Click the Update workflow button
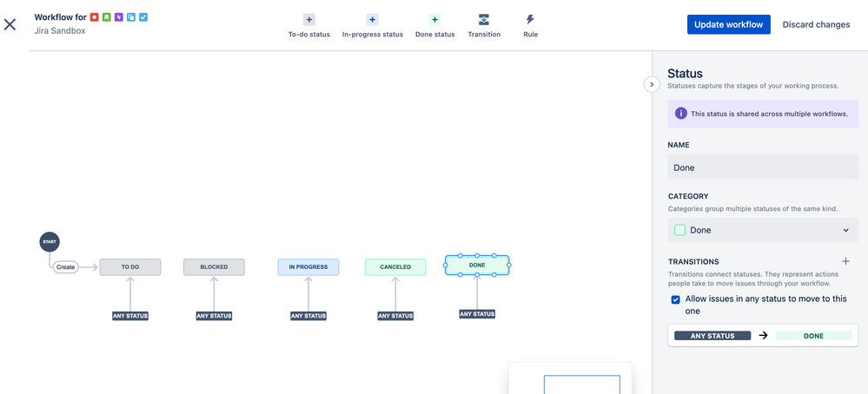This screenshot has height=394, width=868. 728,24
